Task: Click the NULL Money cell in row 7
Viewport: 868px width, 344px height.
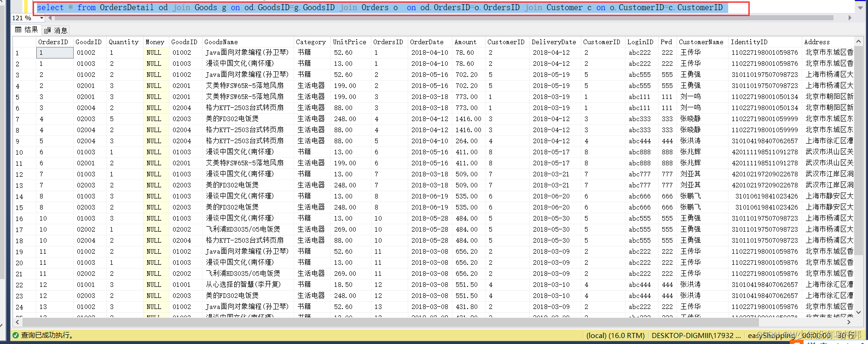Action: (156, 119)
